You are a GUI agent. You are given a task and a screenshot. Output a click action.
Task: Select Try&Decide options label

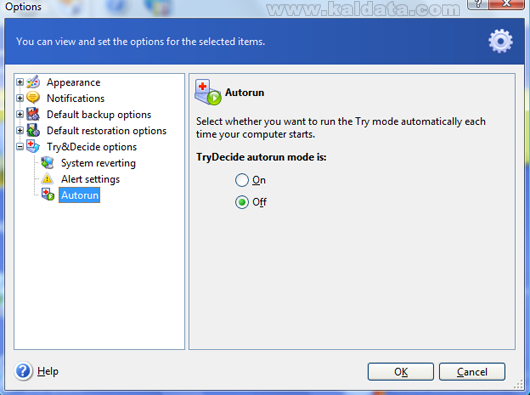point(92,147)
